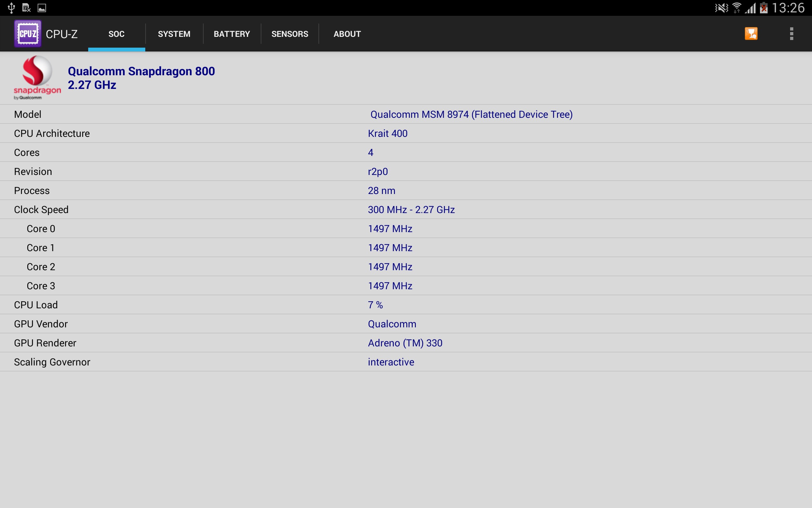Select Core 2's 1497 MHz value
This screenshot has width=812, height=508.
click(x=390, y=267)
